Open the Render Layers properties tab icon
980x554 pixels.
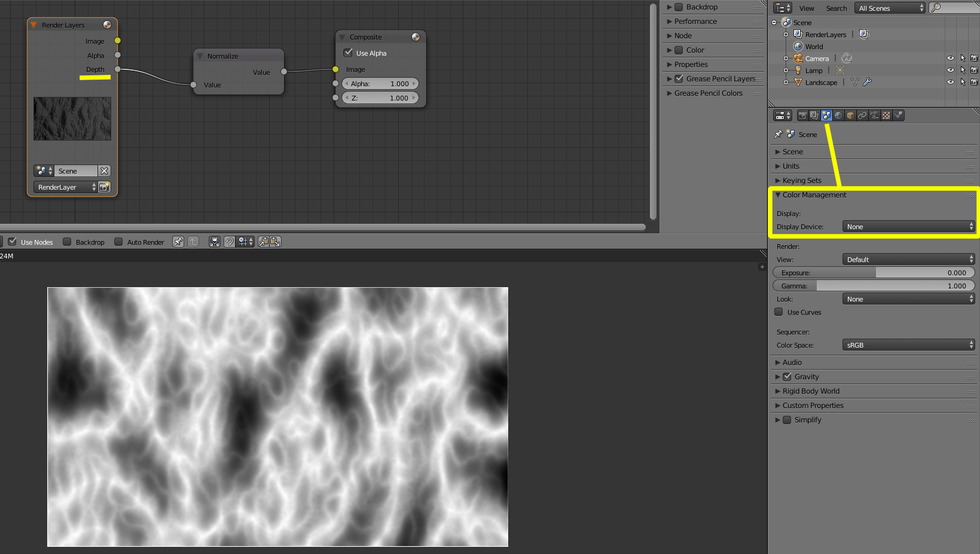[814, 115]
